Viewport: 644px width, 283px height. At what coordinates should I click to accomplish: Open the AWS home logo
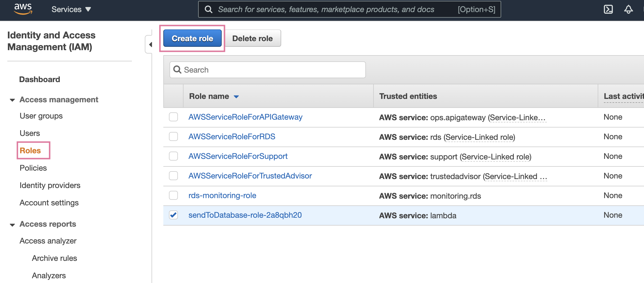[23, 9]
